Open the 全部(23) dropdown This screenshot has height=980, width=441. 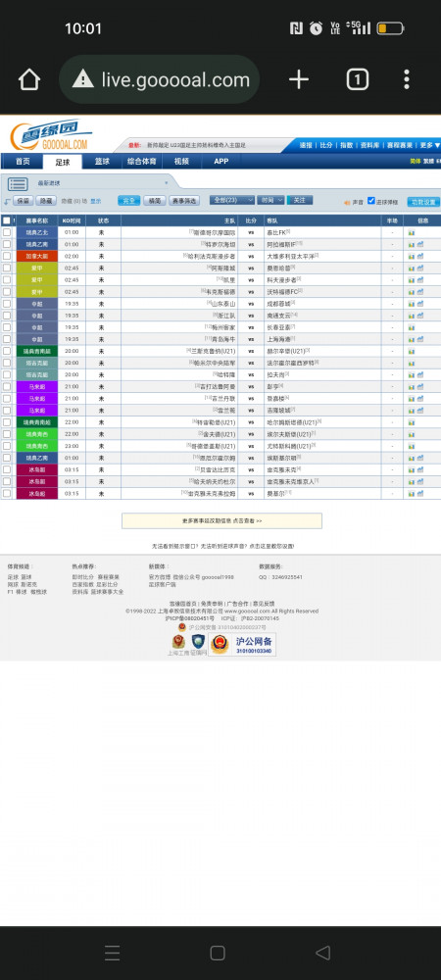click(x=231, y=200)
